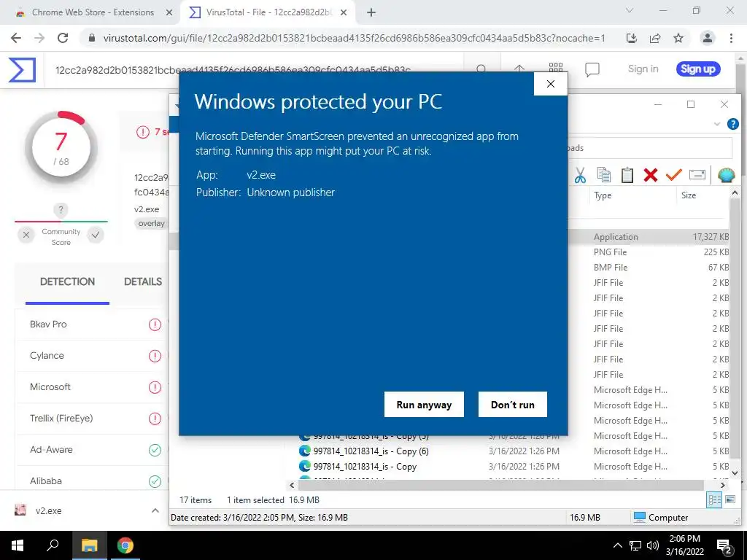Click VirusTotal Sign in link
Screen dimensions: 747x560
[643, 69]
